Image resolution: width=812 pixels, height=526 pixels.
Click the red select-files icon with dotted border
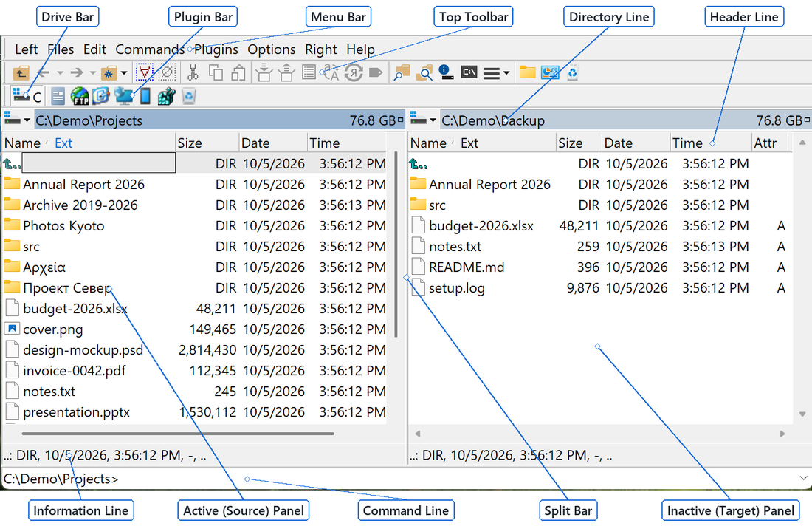click(145, 72)
